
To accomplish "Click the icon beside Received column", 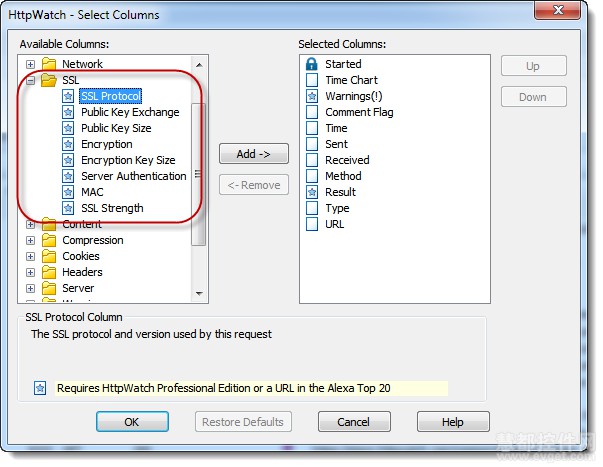I will pos(312,160).
